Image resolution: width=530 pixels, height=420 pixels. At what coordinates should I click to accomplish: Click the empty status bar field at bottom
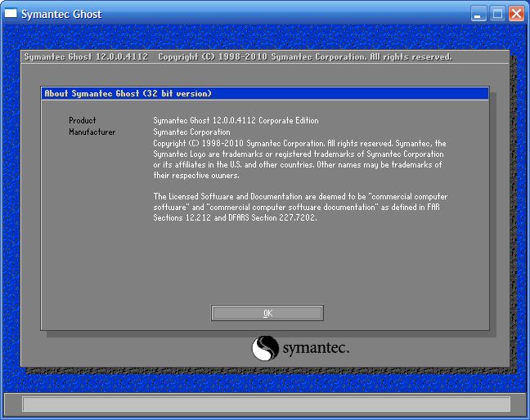[266, 404]
